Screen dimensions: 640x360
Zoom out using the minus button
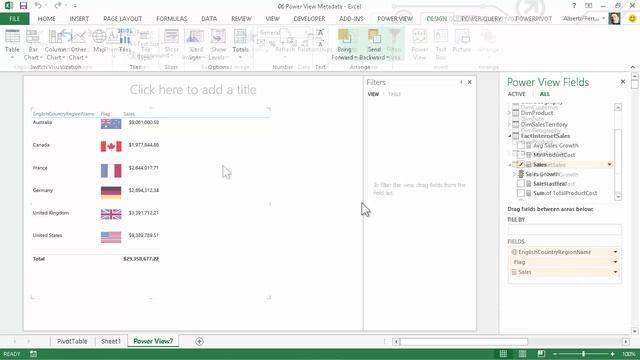[x=554, y=354]
